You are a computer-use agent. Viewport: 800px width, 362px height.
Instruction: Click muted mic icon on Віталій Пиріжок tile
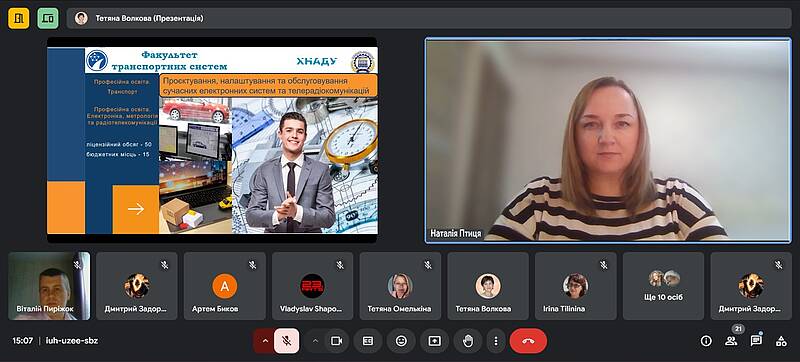click(x=77, y=265)
